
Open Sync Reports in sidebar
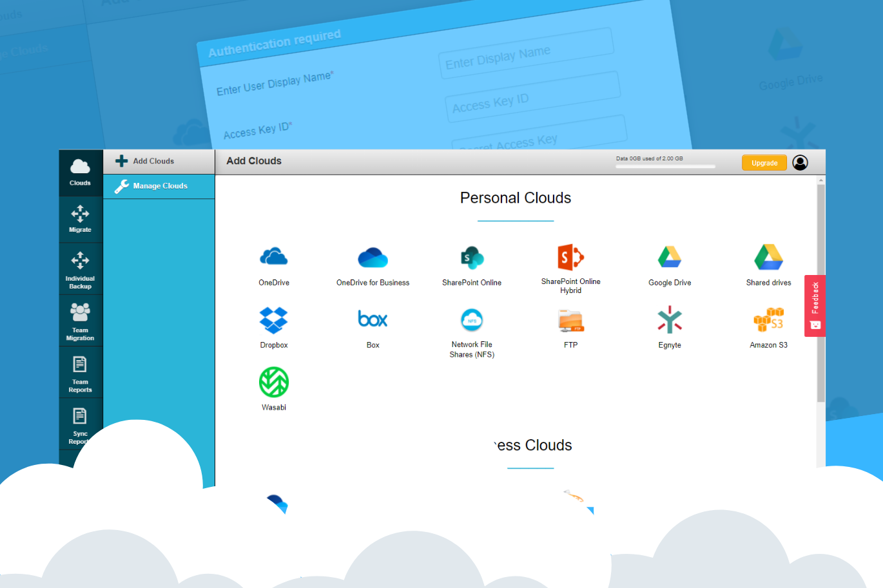[81, 424]
